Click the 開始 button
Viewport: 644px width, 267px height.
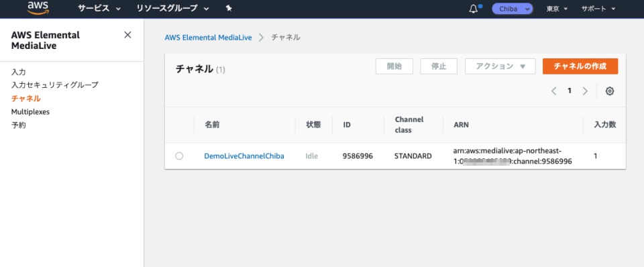[394, 66]
